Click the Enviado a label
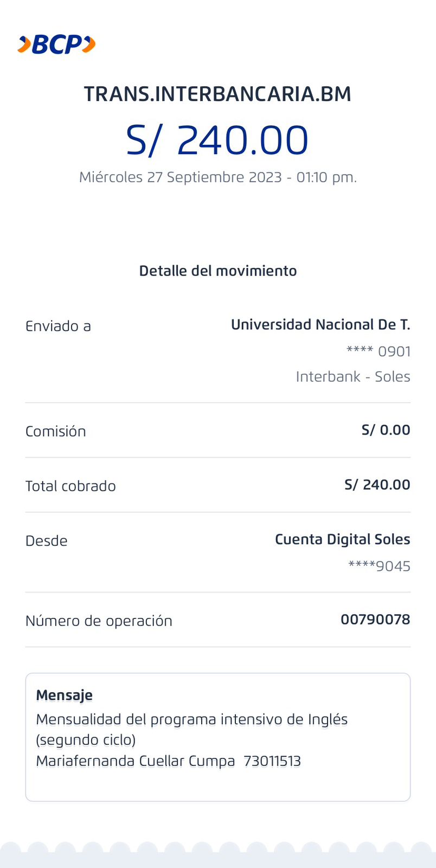Viewport: 436px width, 868px height. (58, 326)
